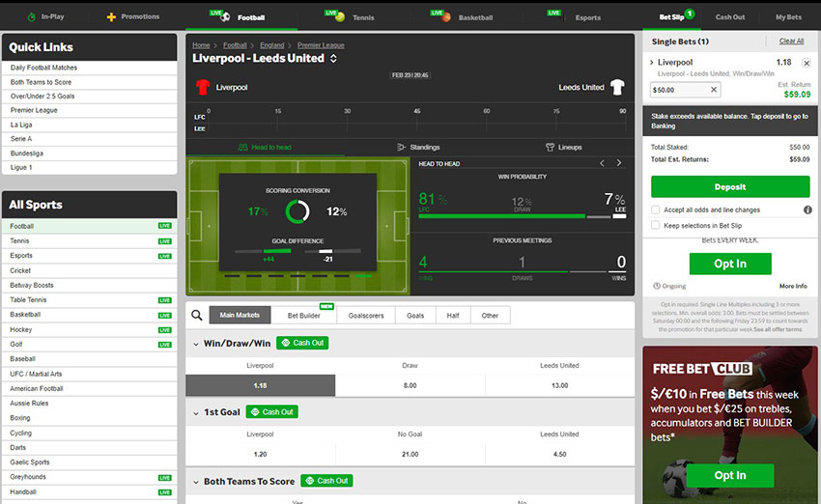Click the Cash Out button for 1st Goal
Screen dimensions: 821x504
tap(272, 412)
